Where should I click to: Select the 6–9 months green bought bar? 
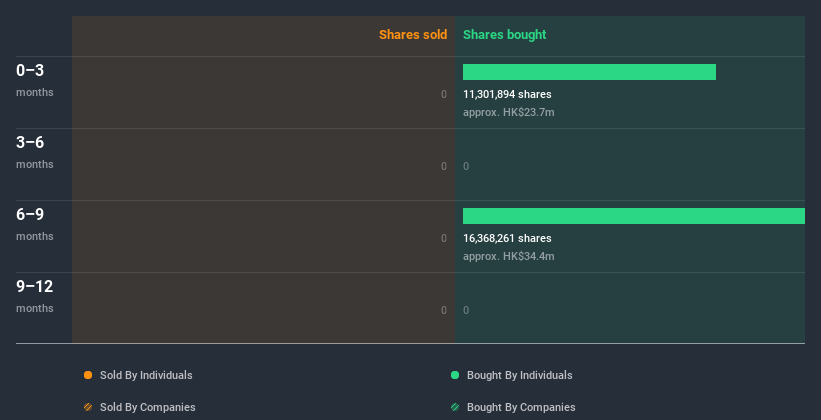pos(634,216)
